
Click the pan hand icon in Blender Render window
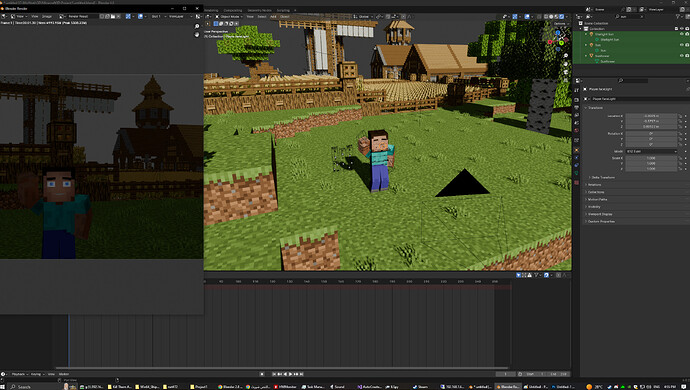(x=197, y=34)
